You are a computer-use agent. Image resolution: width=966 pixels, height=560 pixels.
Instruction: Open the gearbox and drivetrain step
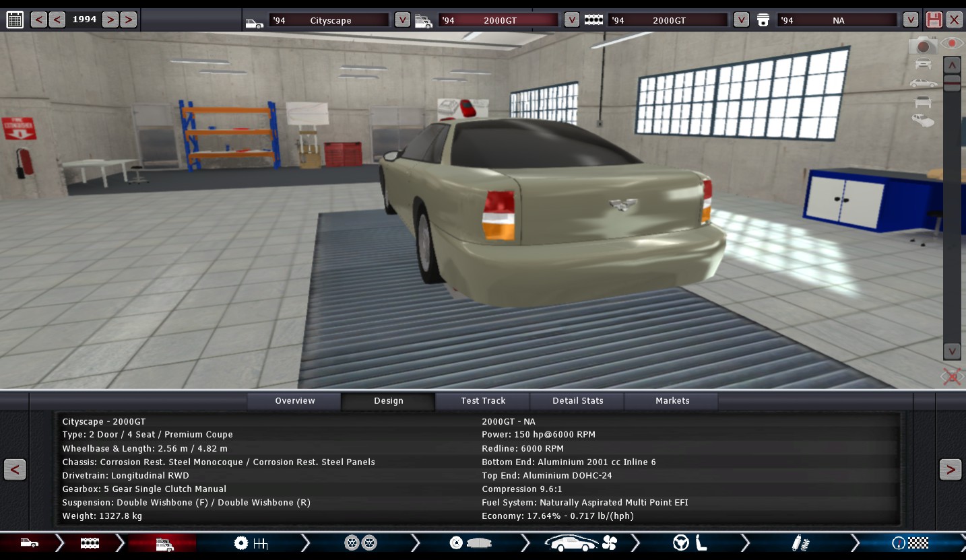pos(251,542)
